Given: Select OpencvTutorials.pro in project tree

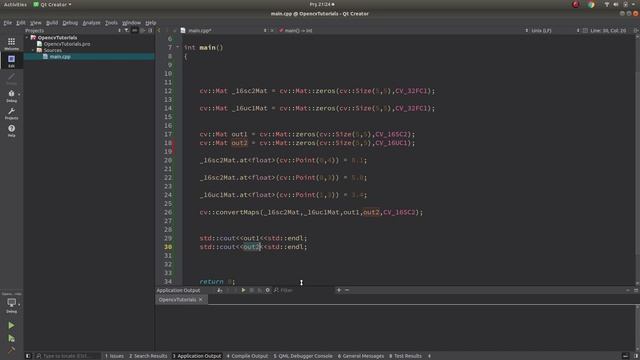Looking at the screenshot, I should (67, 44).
